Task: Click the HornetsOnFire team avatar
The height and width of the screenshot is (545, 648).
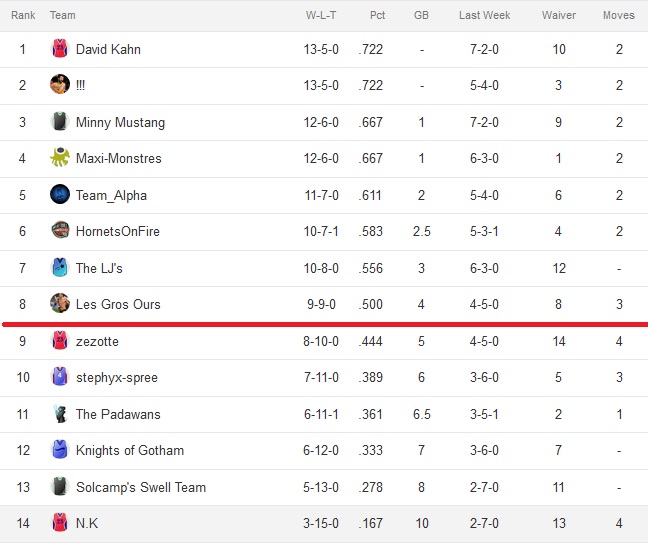Action: 60,231
